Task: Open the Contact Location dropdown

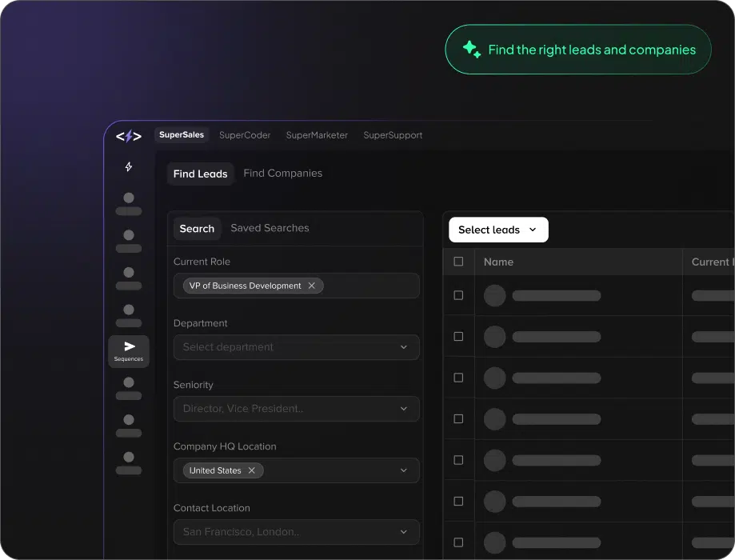Action: point(296,532)
